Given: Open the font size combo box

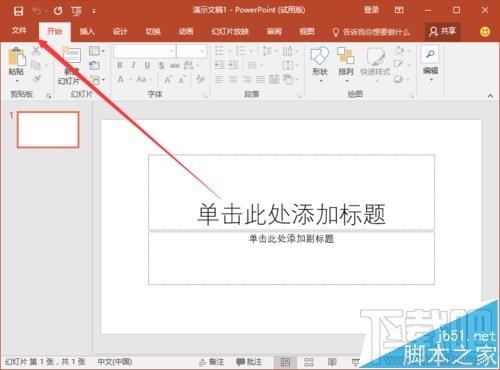Looking at the screenshot, I should point(191,51).
